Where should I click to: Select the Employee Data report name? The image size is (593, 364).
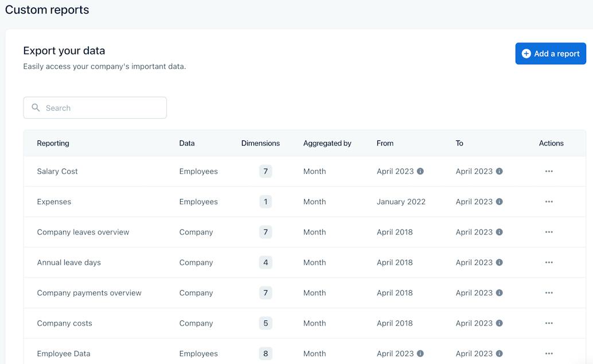(x=64, y=354)
